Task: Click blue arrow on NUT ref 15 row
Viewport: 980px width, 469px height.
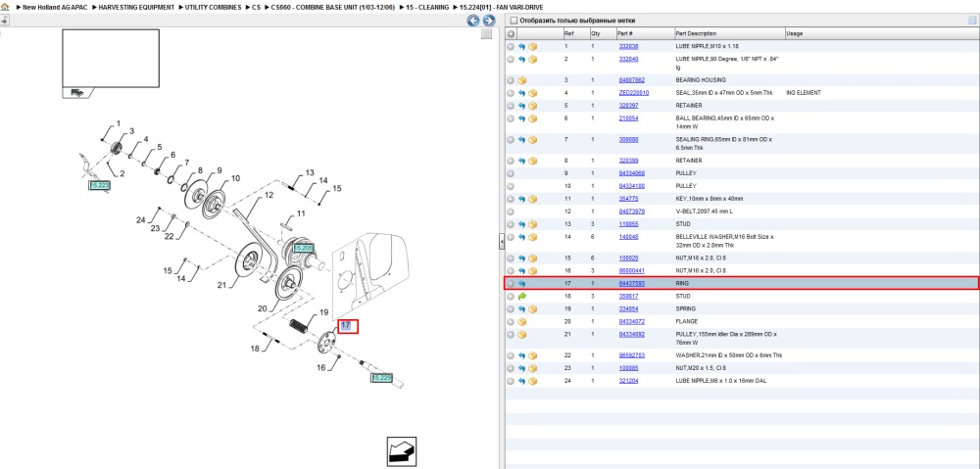Action: (x=521, y=258)
